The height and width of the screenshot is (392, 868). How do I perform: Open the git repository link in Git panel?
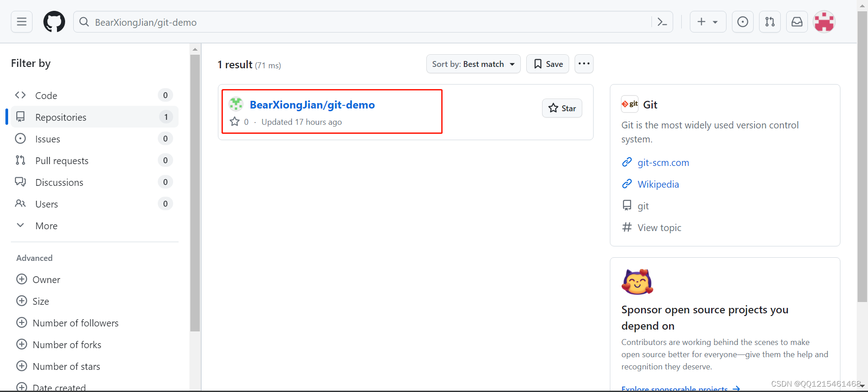tap(643, 206)
